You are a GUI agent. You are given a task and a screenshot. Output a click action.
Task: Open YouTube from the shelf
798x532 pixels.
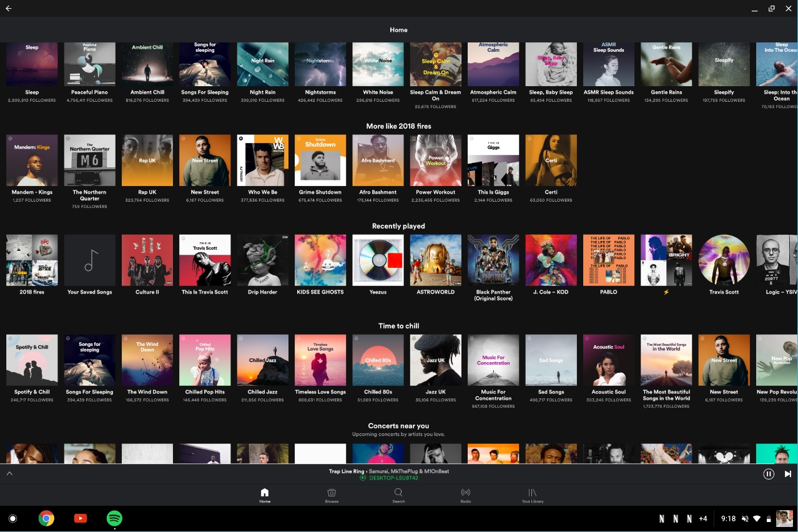81,518
